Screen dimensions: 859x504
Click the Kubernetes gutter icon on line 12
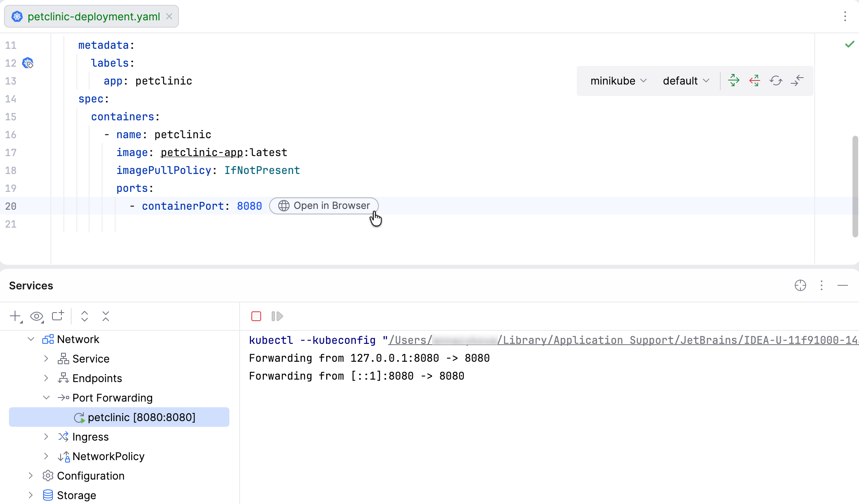(28, 63)
